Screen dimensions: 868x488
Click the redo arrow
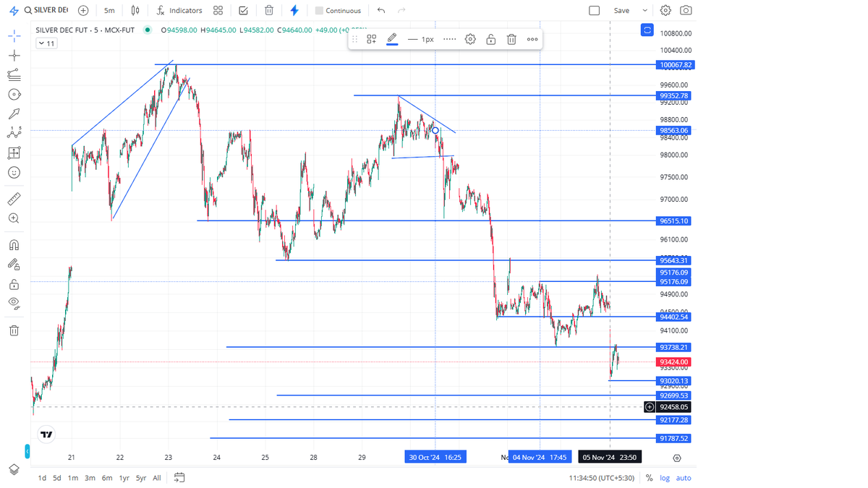401,11
